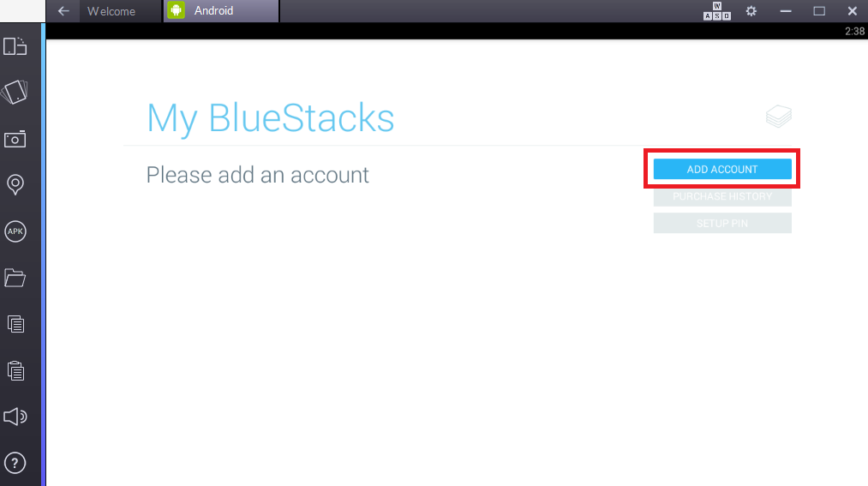The image size is (868, 486).
Task: Maximize the BlueStacks window
Action: (x=819, y=11)
